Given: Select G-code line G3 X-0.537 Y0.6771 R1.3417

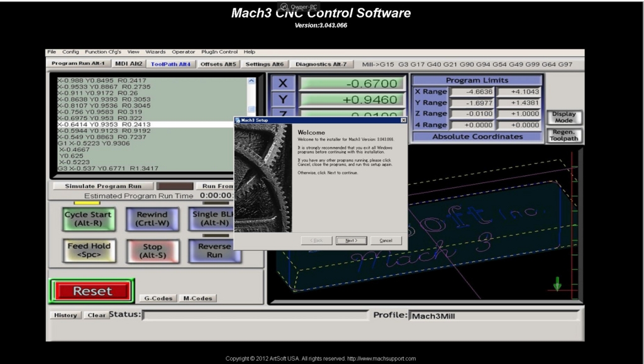Looking at the screenshot, I should point(108,168).
